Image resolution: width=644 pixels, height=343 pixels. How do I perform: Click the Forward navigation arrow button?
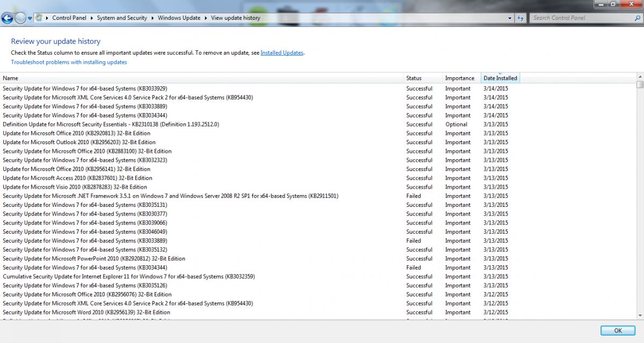click(20, 18)
